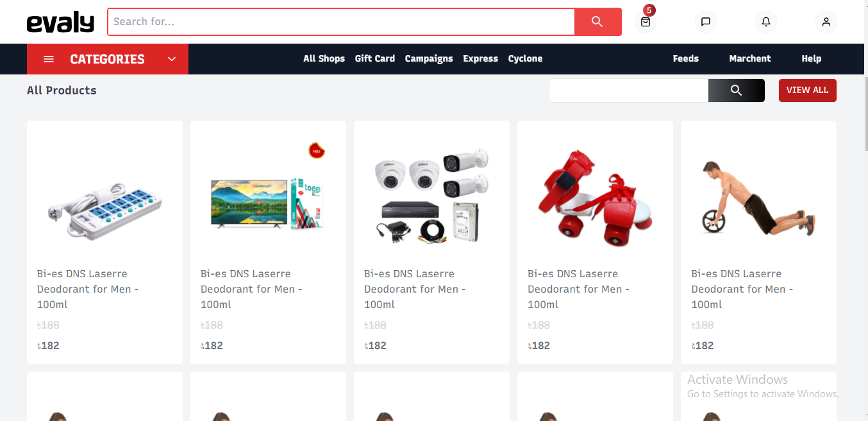Open the notifications bell icon
Screen dimensions: 868x421
(766, 22)
